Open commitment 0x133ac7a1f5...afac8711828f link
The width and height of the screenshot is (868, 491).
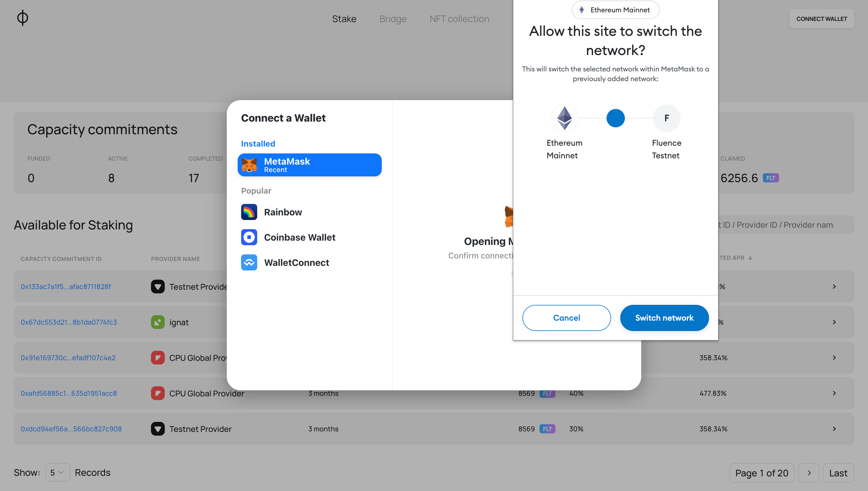point(66,286)
